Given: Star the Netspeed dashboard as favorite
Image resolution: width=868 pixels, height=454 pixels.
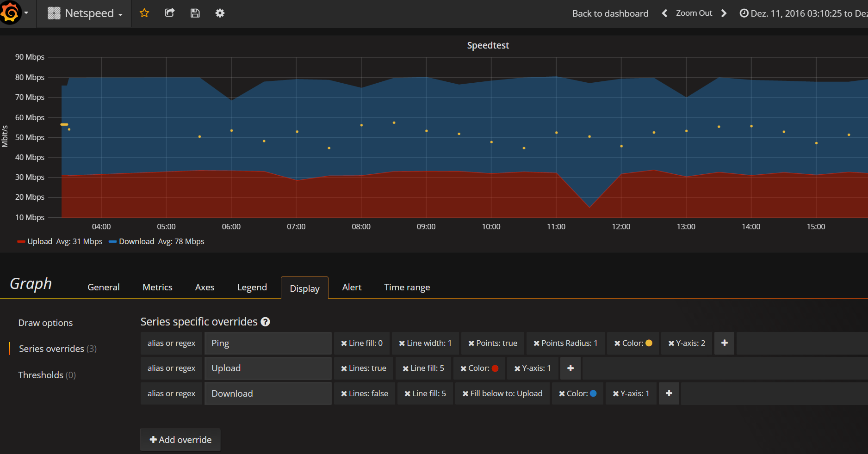Looking at the screenshot, I should tap(144, 13).
